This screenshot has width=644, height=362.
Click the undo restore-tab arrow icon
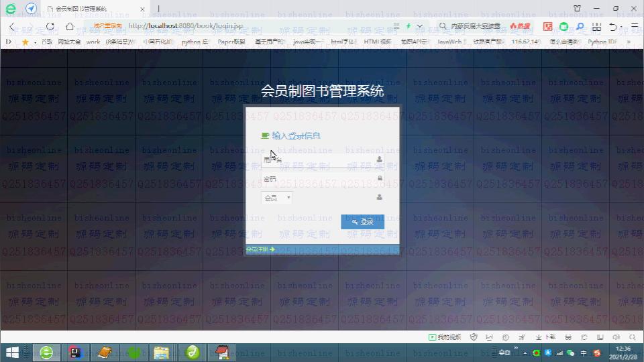coord(613,27)
